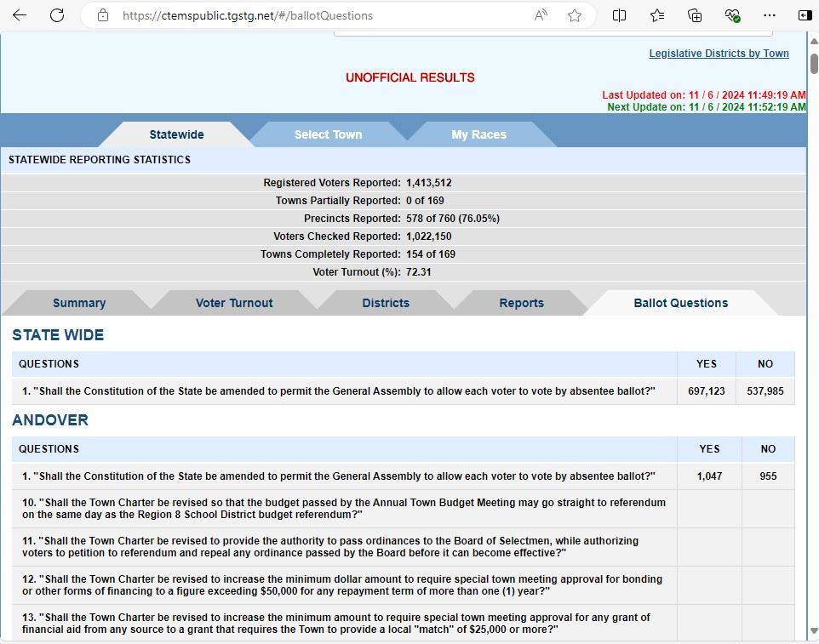Go back to the previous page
Viewport: 819px width, 644px height.
[19, 14]
